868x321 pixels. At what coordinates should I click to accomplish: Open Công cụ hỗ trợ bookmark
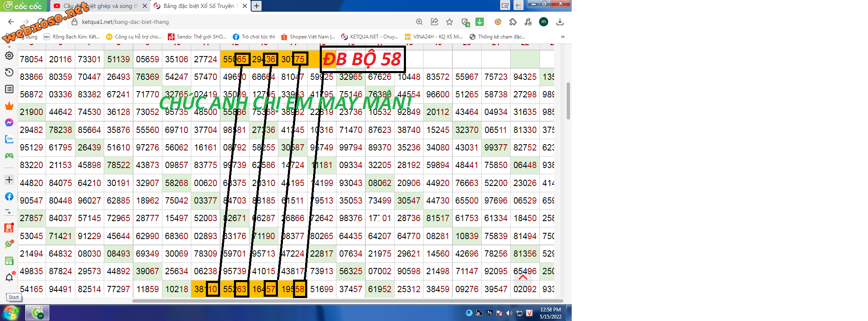(x=134, y=37)
